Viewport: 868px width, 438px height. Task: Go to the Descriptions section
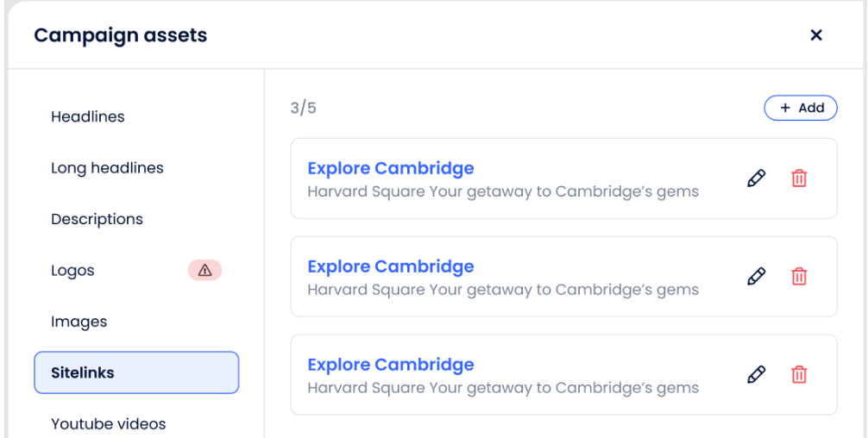97,219
